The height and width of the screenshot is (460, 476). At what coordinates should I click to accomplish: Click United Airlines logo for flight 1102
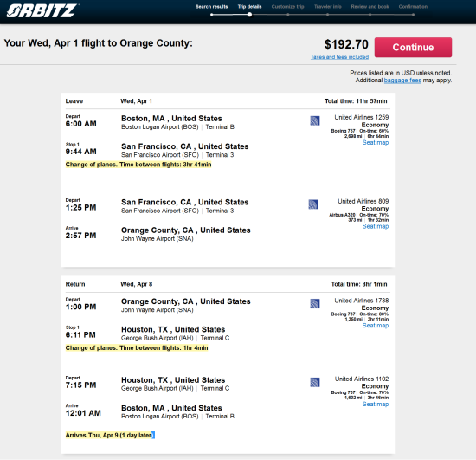point(315,382)
